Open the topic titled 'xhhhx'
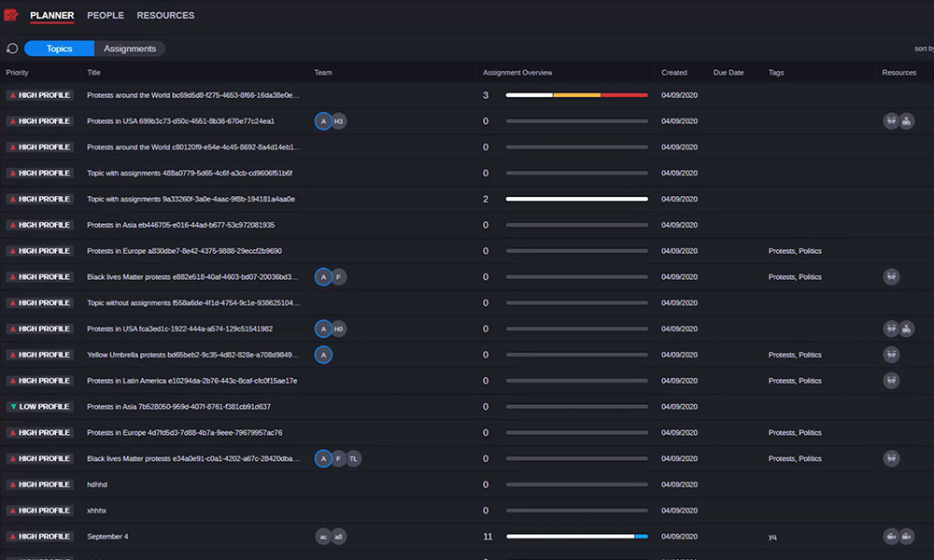Image resolution: width=934 pixels, height=560 pixels. point(96,511)
